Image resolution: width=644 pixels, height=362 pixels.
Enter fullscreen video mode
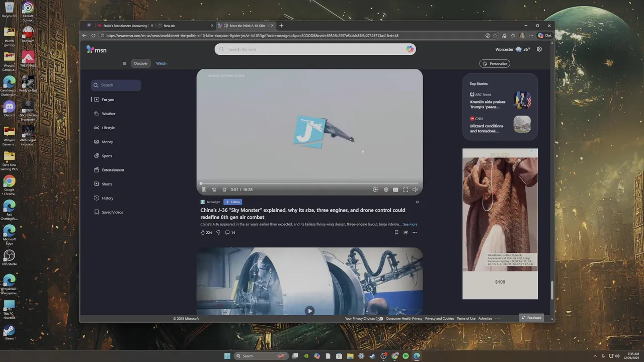pos(406,190)
